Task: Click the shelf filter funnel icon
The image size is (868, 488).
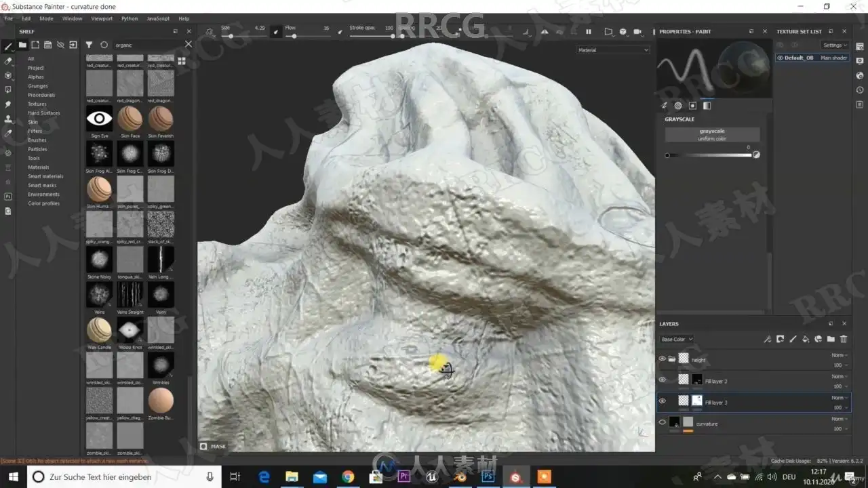Action: pyautogui.click(x=89, y=45)
